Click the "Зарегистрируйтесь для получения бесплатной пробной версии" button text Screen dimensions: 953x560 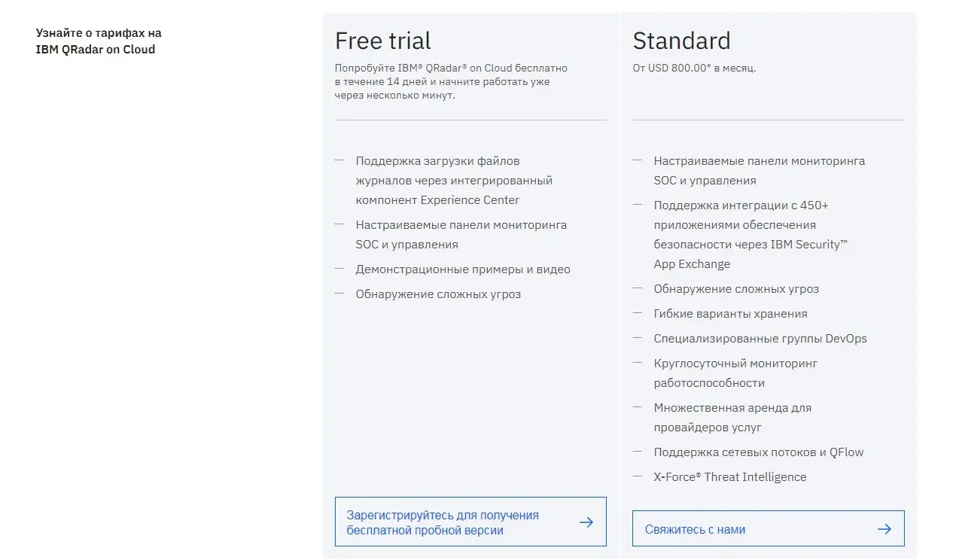(x=443, y=522)
